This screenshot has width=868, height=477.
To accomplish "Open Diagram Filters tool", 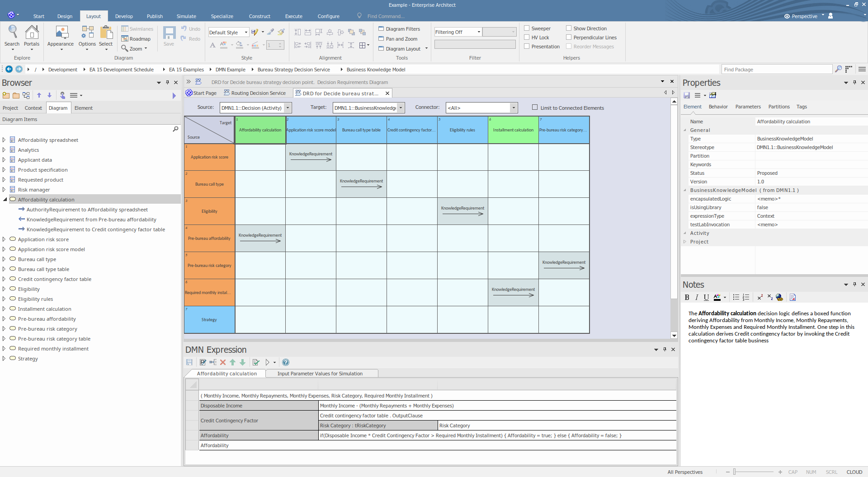I will [x=399, y=29].
